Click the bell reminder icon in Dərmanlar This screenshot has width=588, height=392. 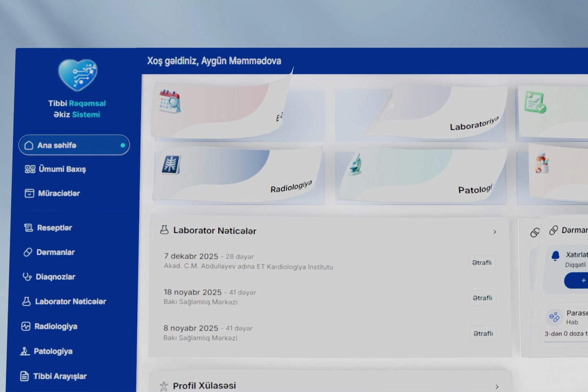click(x=555, y=256)
